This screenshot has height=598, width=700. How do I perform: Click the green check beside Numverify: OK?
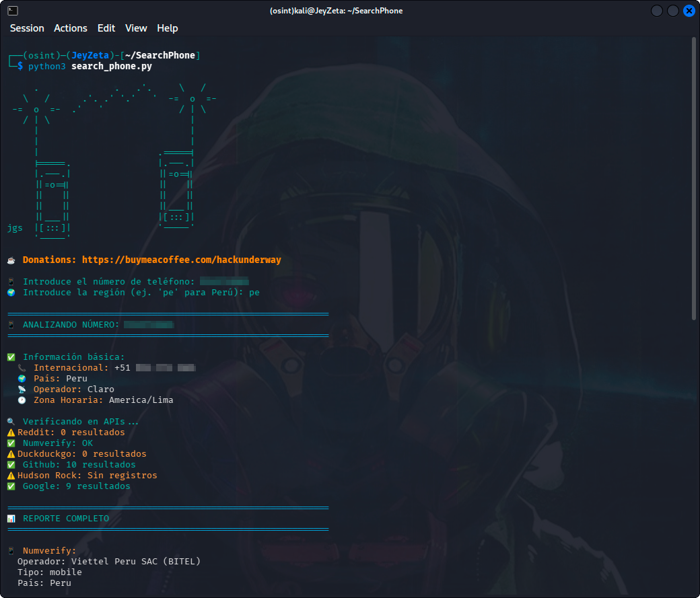click(x=11, y=443)
